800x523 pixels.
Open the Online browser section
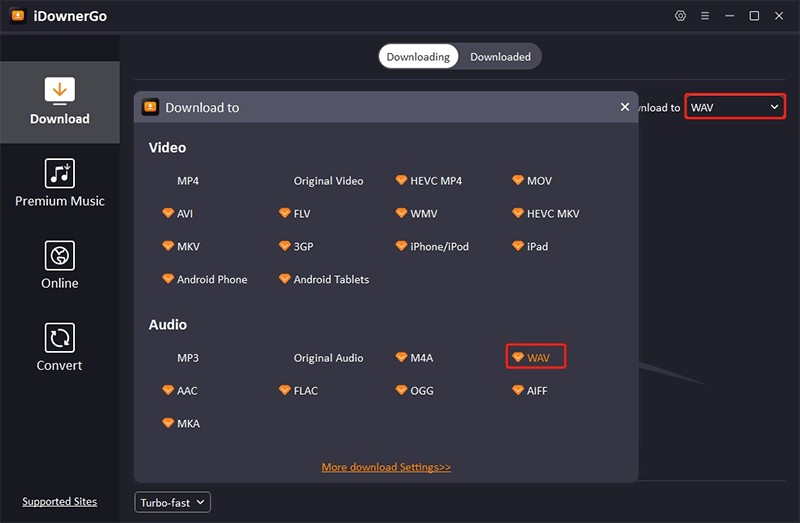click(60, 266)
